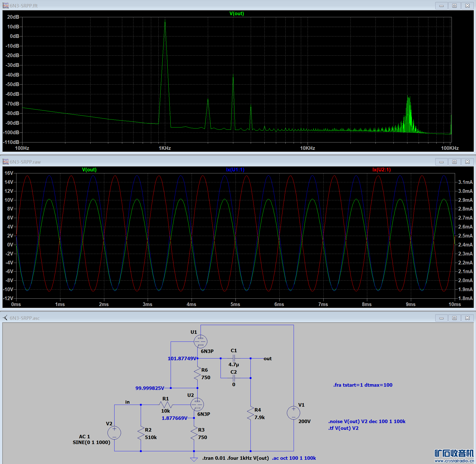
Task: Click the 7.9k value of R4
Action: [x=259, y=417]
